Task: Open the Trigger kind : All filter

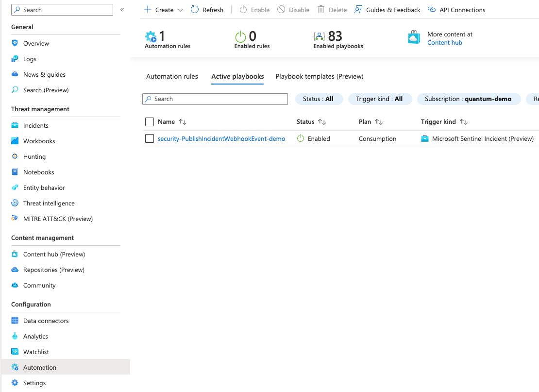Action: tap(379, 99)
